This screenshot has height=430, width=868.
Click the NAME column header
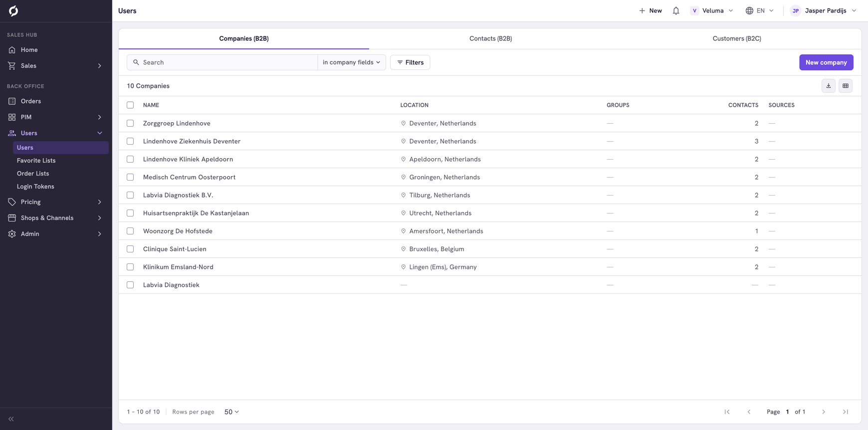tap(151, 105)
